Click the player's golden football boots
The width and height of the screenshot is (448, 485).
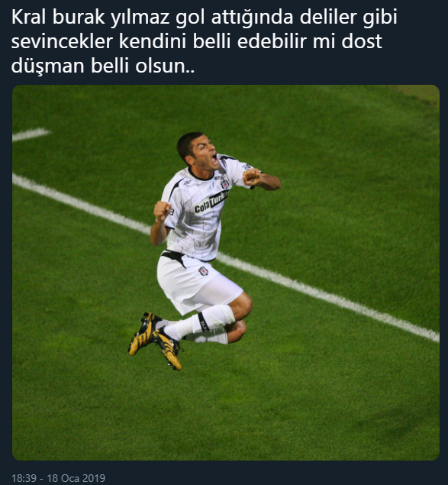pyautogui.click(x=155, y=340)
